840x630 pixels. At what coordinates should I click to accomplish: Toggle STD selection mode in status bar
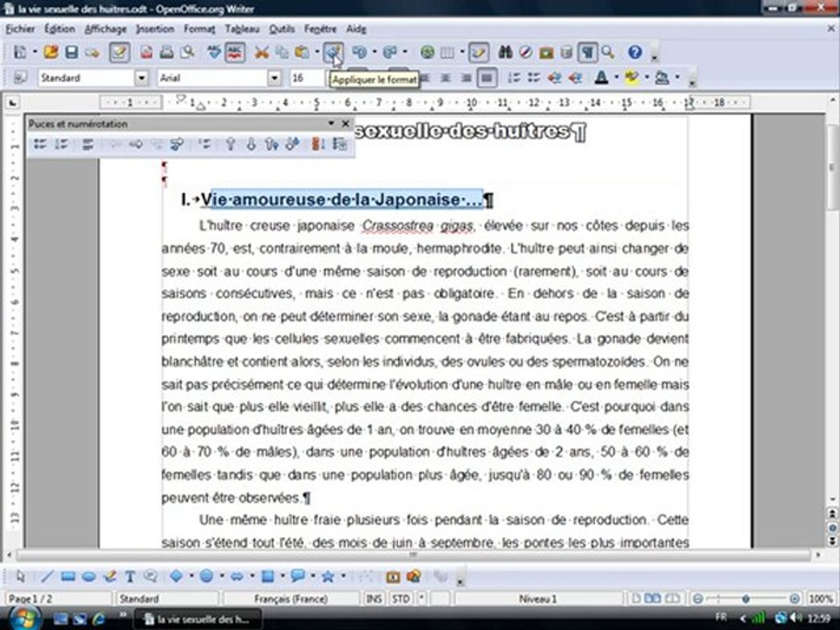401,598
